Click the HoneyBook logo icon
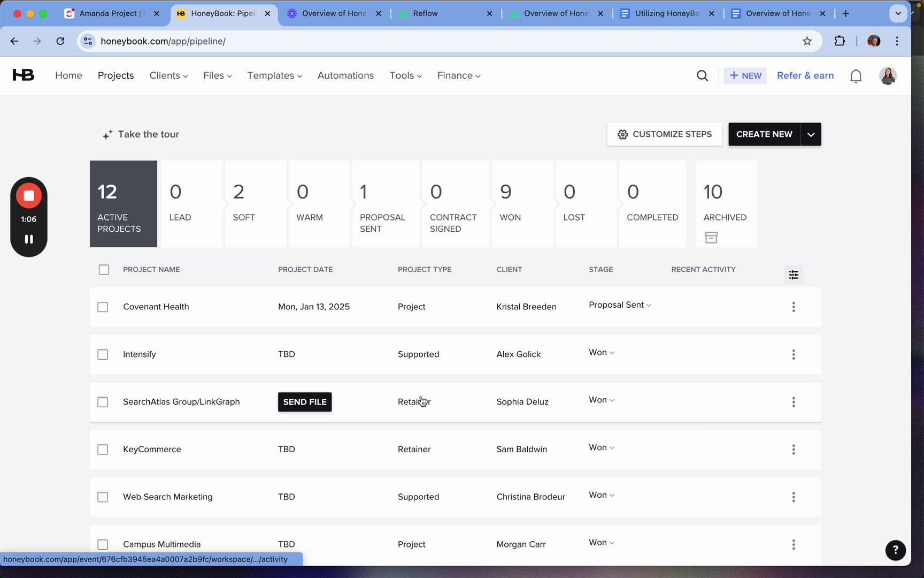This screenshot has width=924, height=578. click(24, 75)
